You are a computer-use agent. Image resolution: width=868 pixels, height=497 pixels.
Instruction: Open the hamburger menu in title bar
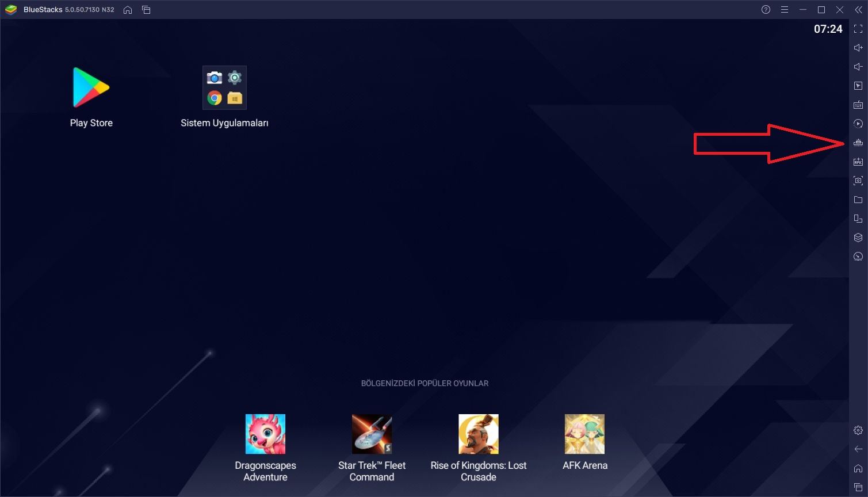[784, 10]
